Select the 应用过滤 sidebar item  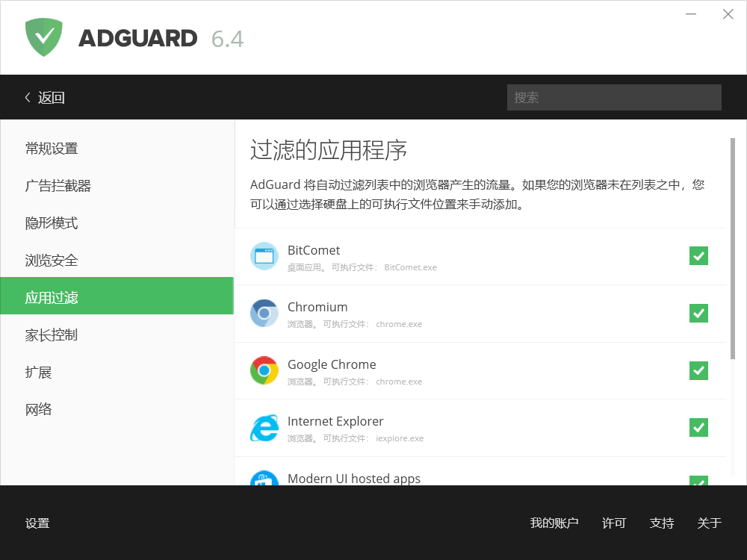(x=117, y=296)
